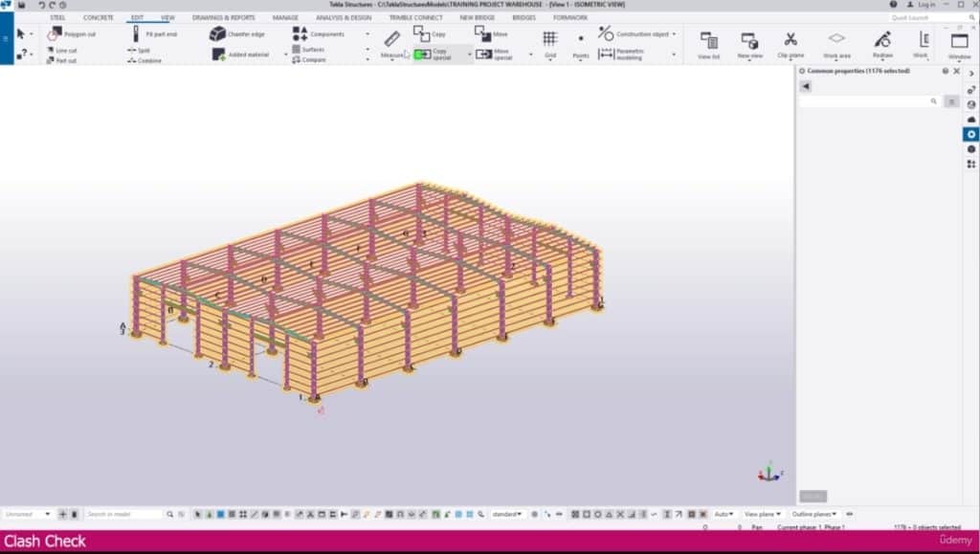Choose the Fit part end tool

[154, 33]
